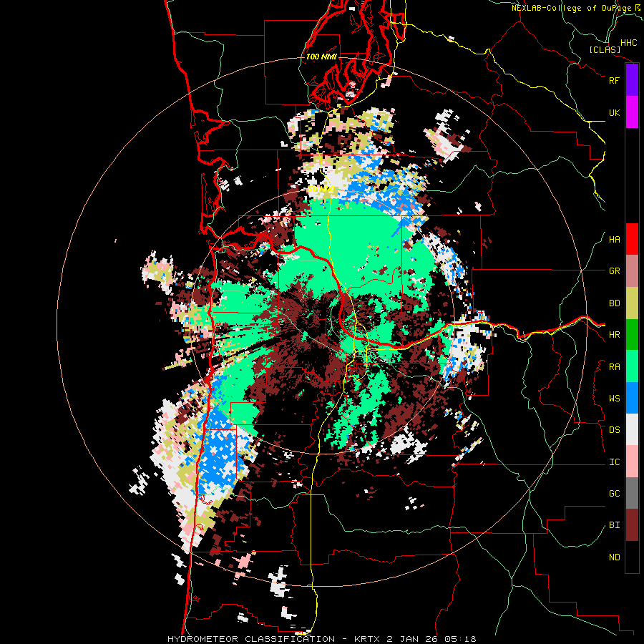This screenshot has height=644, width=644.
Task: Click the GC legend label
Action: click(614, 494)
